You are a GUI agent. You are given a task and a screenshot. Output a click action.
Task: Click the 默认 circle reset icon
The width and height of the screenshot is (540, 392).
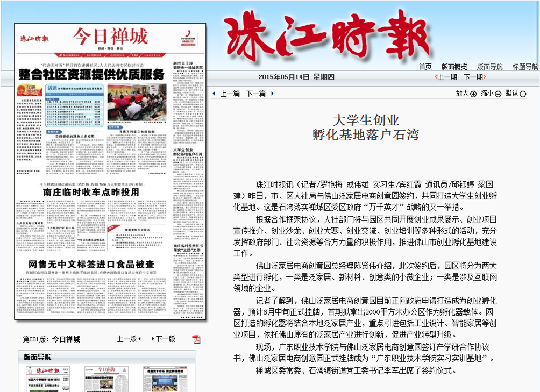(x=523, y=94)
